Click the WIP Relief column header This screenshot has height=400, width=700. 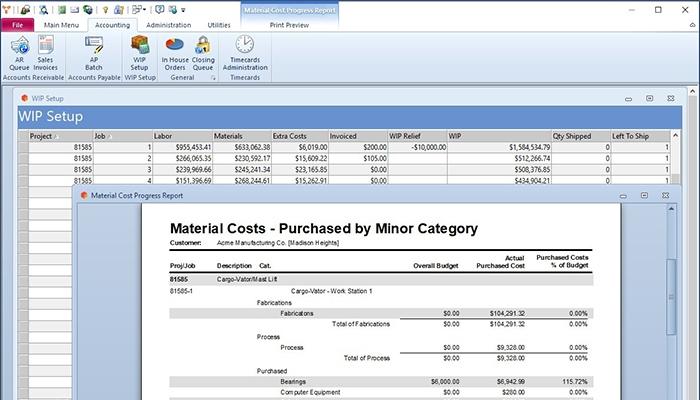point(417,136)
